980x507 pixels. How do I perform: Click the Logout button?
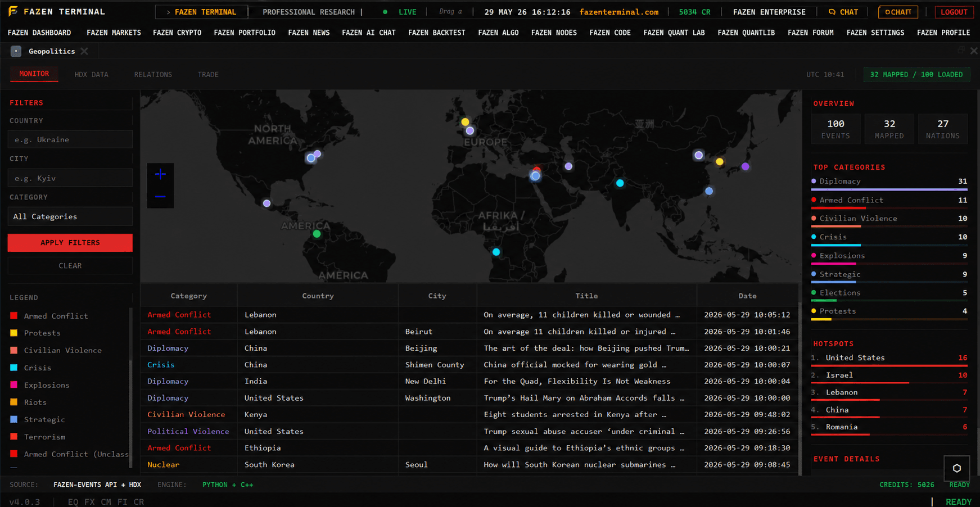click(954, 12)
